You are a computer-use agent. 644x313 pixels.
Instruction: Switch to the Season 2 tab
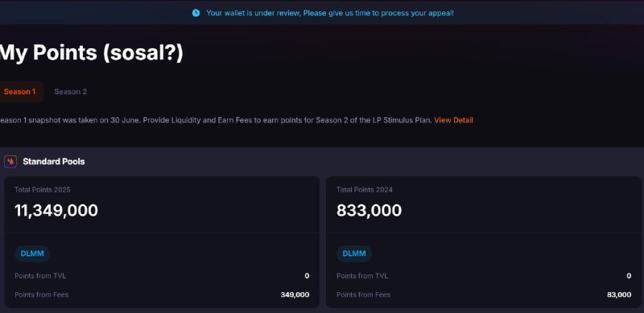(71, 92)
